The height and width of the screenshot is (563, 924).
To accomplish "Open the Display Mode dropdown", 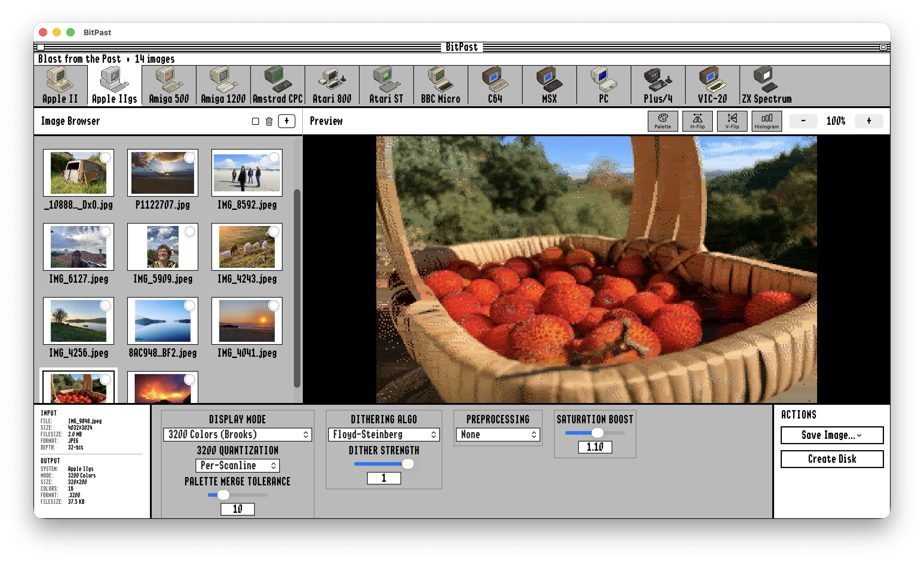I will pos(238,434).
